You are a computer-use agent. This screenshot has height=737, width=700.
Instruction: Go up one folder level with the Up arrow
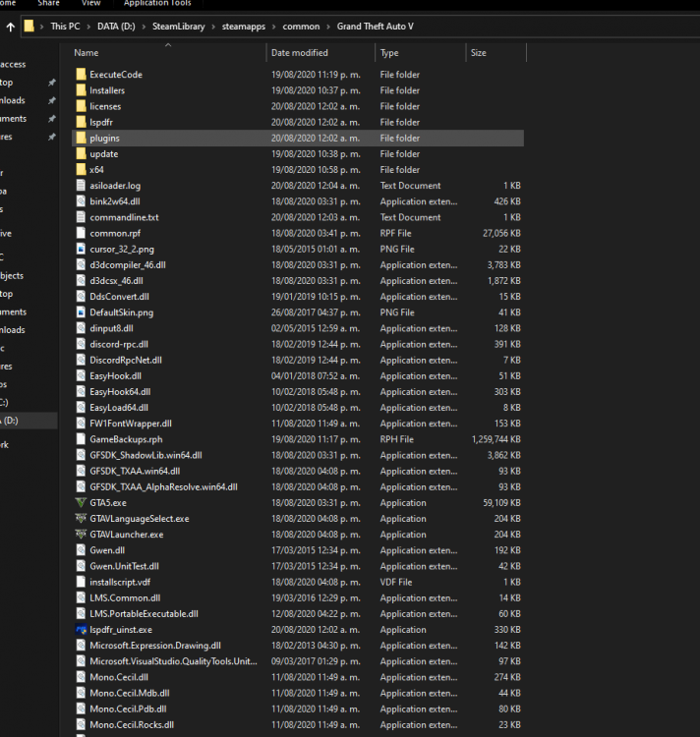(11, 27)
